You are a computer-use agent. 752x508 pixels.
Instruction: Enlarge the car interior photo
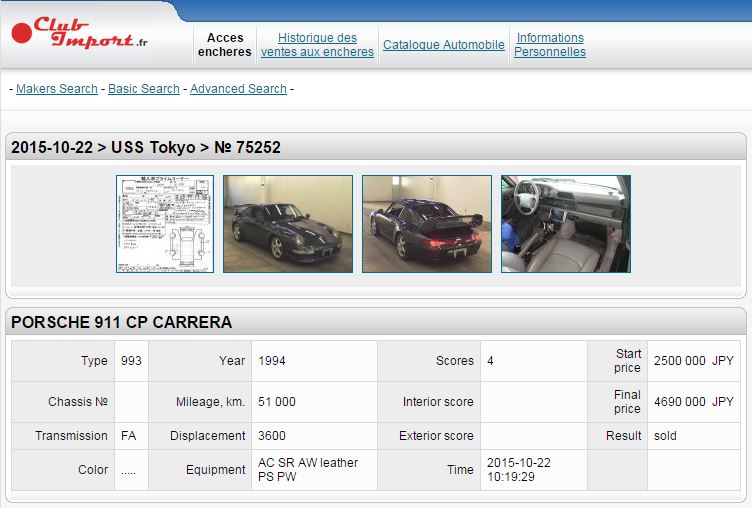click(x=566, y=224)
